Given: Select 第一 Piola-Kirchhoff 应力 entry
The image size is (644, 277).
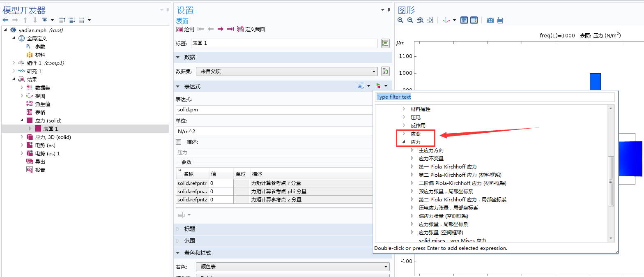Looking at the screenshot, I should click(447, 167).
